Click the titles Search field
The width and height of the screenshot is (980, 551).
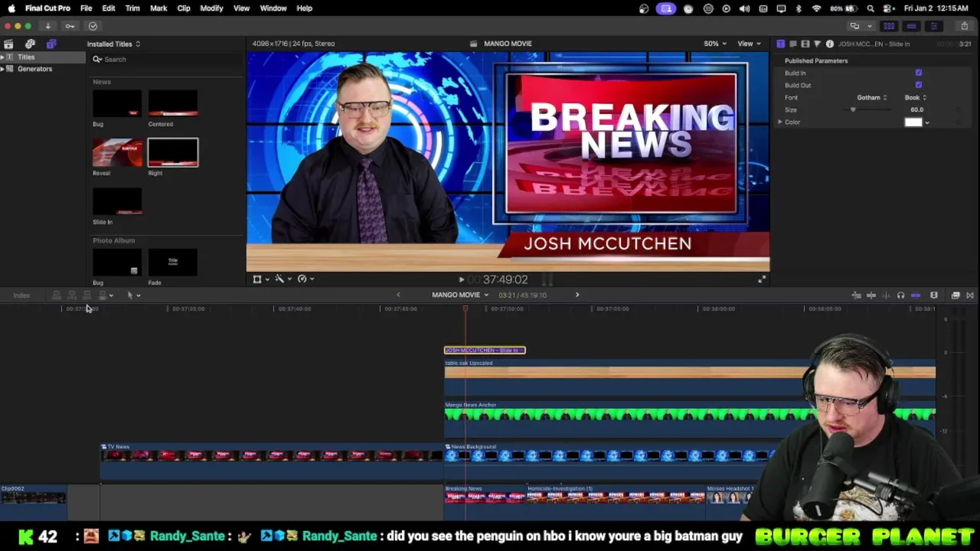(x=167, y=59)
